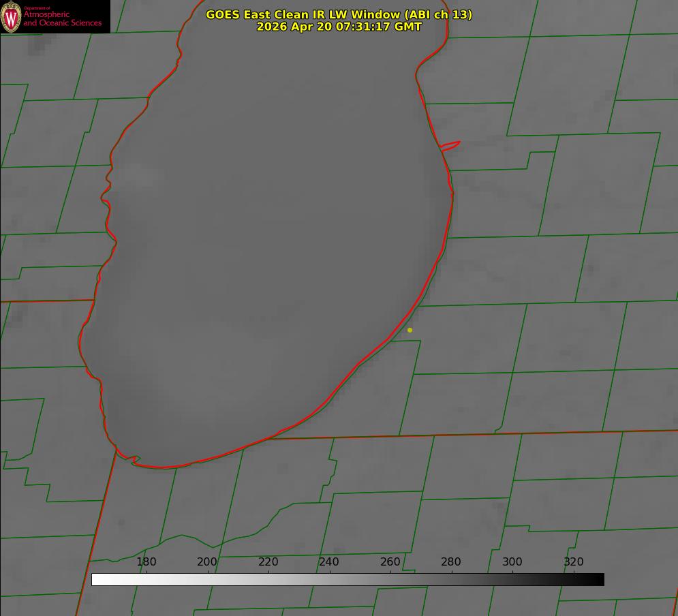The height and width of the screenshot is (616, 678).
Task: Click the 260 label on the colorbar
Action: click(x=390, y=561)
